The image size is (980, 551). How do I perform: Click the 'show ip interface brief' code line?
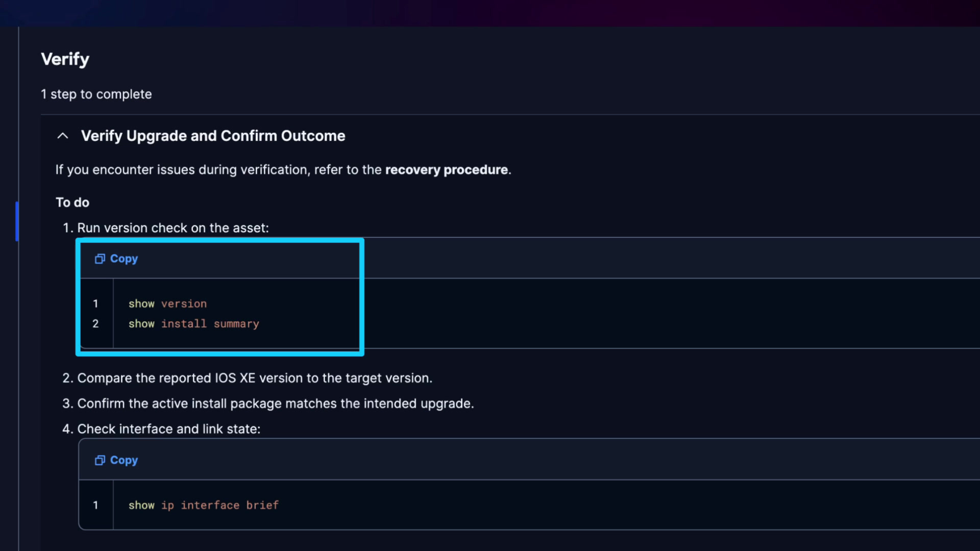click(204, 505)
